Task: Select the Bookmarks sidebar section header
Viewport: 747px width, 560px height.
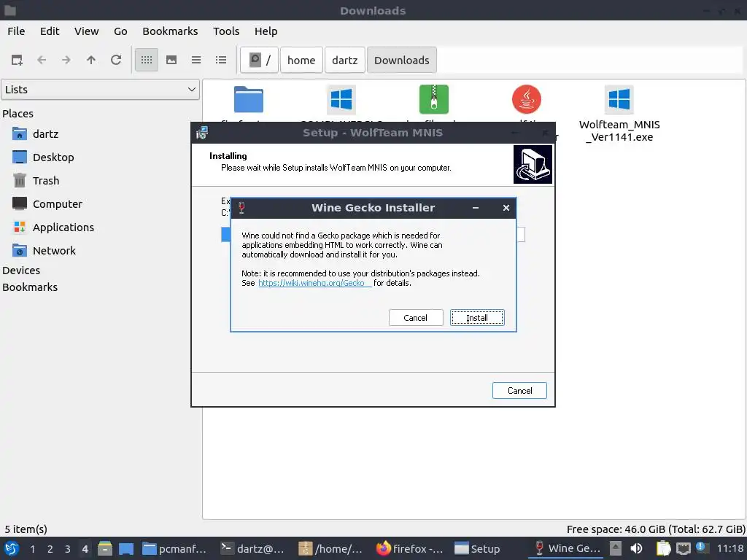Action: 30,287
